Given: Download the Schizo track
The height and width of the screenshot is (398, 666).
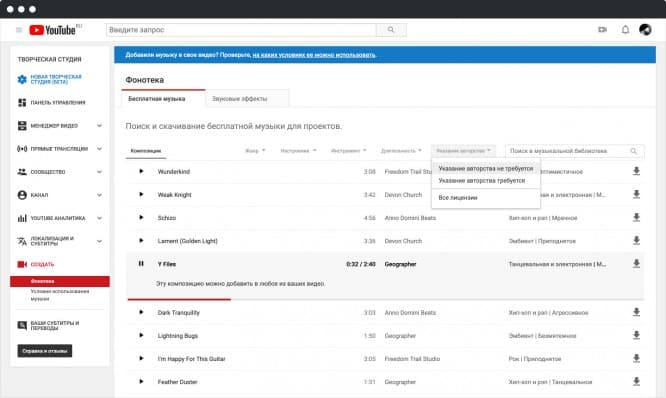Looking at the screenshot, I should click(636, 217).
